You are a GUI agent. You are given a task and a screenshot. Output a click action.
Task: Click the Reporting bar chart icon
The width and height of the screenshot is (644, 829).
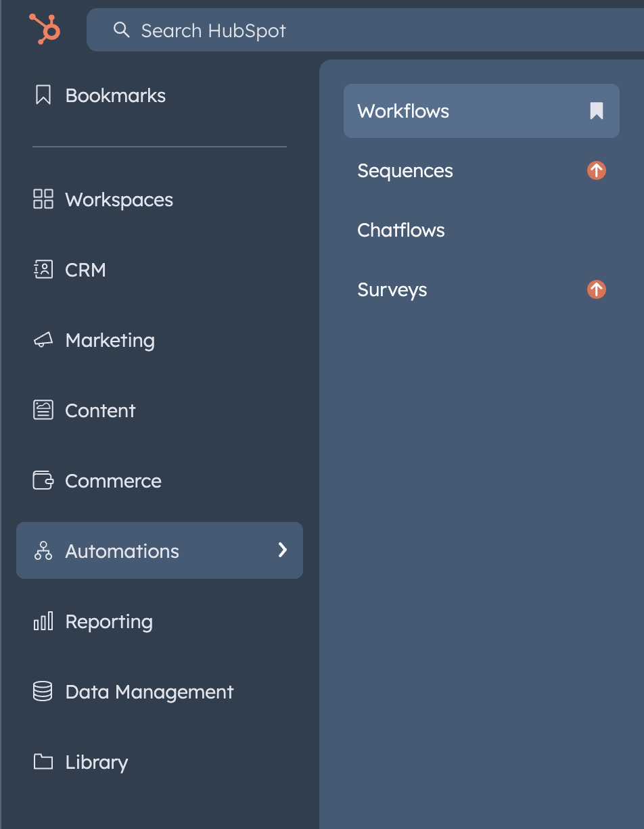[x=43, y=621]
